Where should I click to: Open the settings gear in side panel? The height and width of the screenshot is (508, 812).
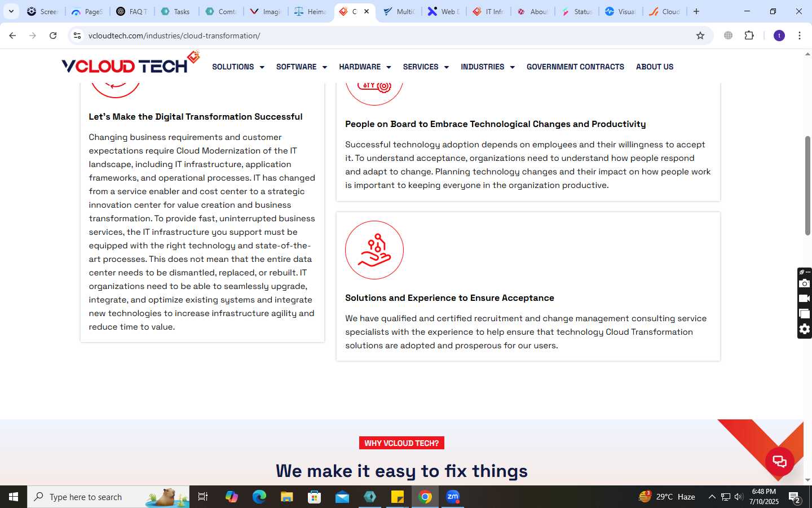tap(805, 329)
